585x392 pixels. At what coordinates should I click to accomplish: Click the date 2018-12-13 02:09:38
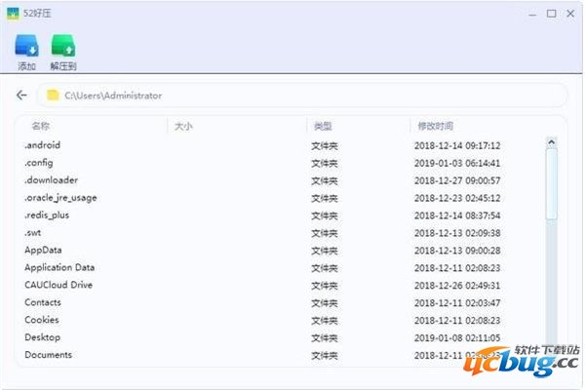457,233
